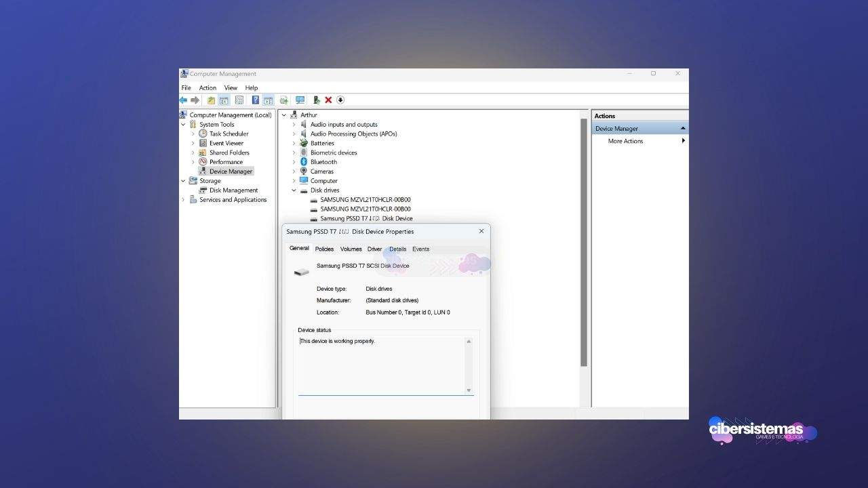Screen dimensions: 868x488
Task: Click the Performance icon in tree
Action: pos(203,162)
